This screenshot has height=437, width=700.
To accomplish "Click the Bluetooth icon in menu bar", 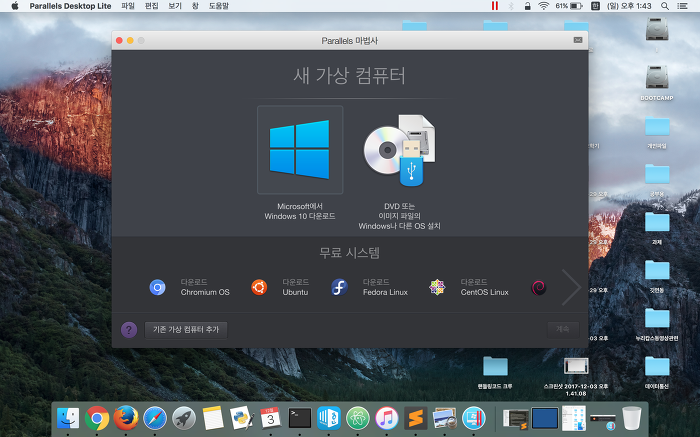I will [511, 6].
